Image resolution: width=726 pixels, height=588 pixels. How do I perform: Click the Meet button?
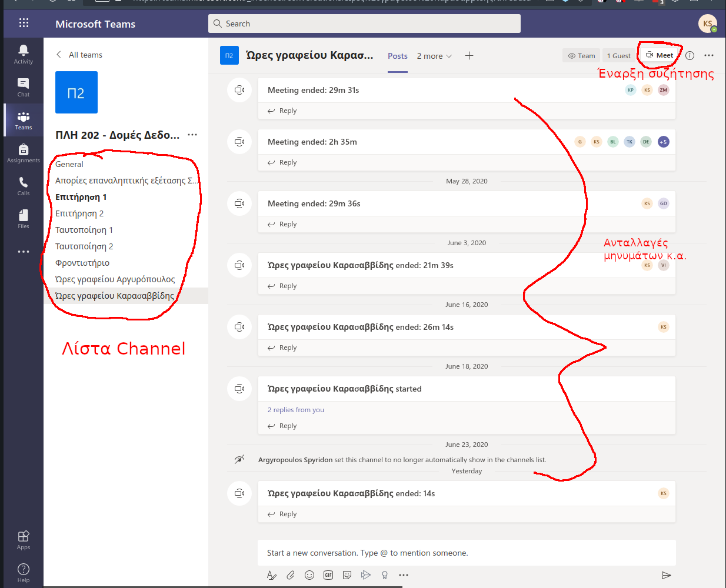(660, 55)
